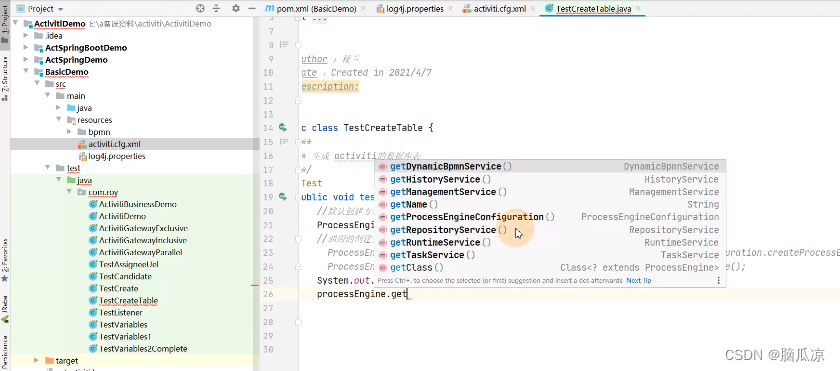This screenshot has height=371, width=840.
Task: Expand the target folder
Action: [36, 361]
